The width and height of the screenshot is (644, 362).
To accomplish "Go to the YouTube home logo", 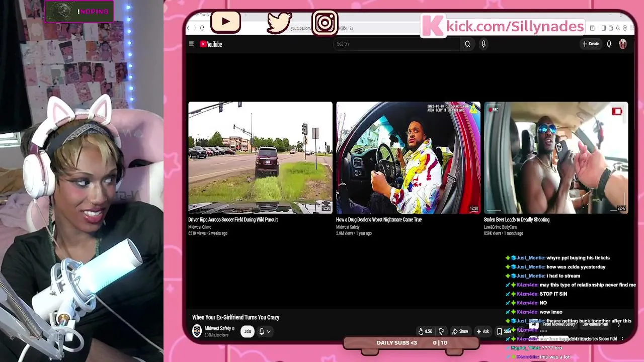I will 211,44.
